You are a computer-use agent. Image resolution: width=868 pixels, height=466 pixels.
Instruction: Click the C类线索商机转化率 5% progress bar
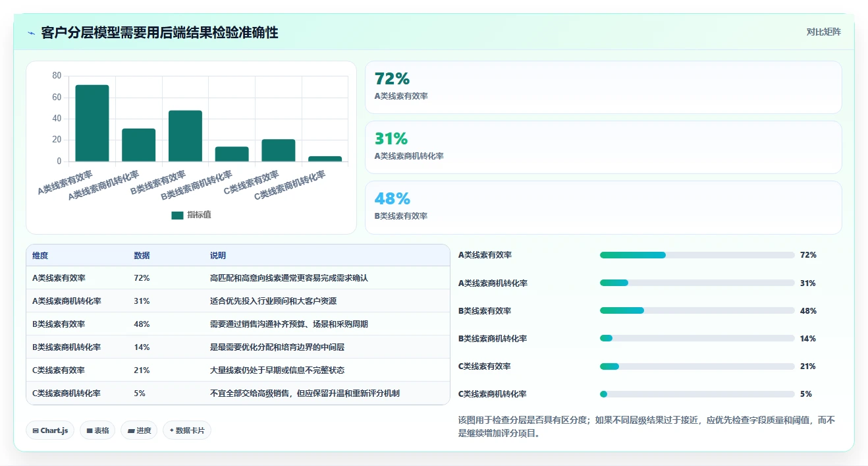click(x=697, y=394)
